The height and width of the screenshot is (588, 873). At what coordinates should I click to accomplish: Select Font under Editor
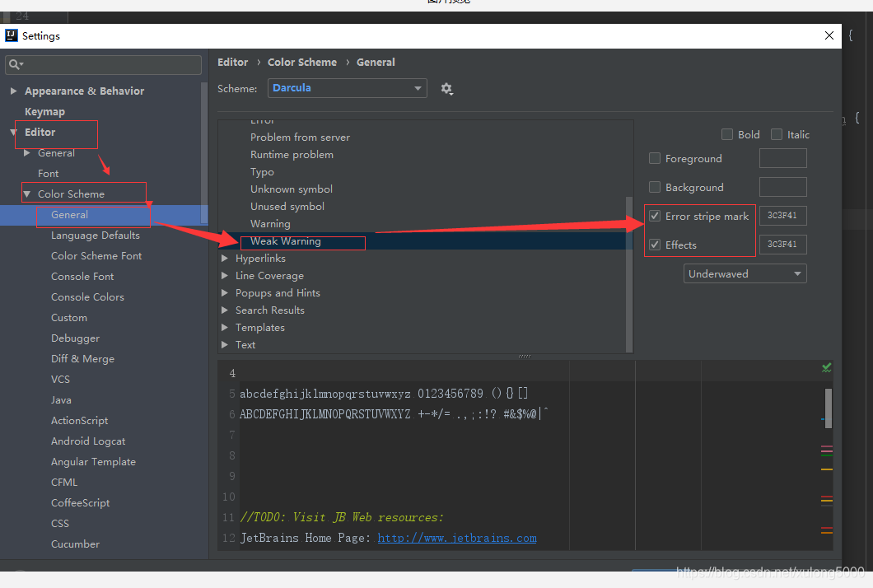(x=48, y=173)
